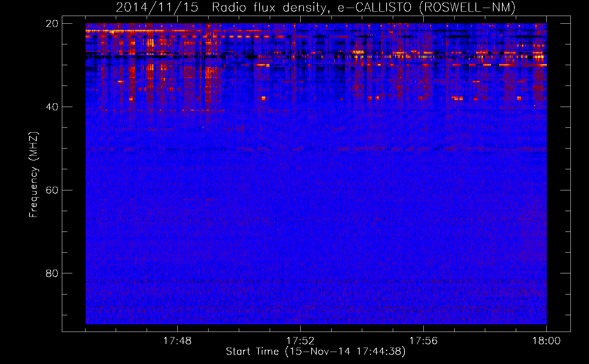589x364 pixels.
Task: Click the 60 frequency tick label
Action: click(x=52, y=190)
